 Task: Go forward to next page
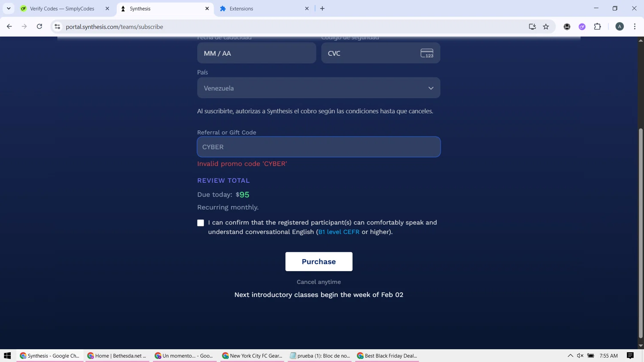(24, 27)
